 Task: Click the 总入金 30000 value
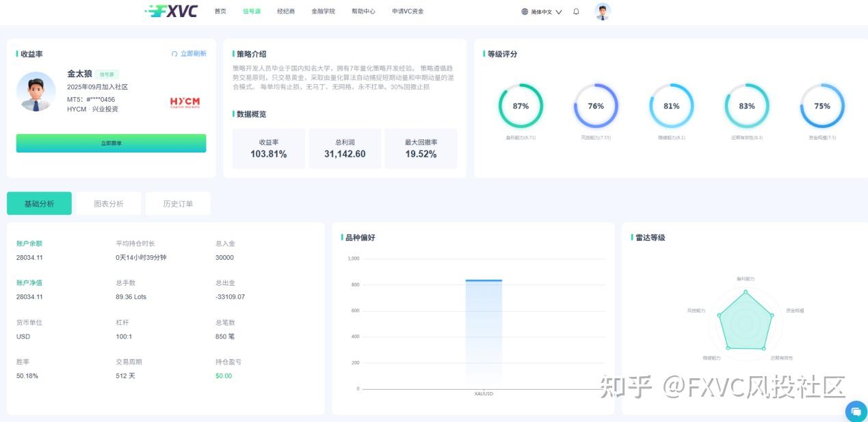(224, 258)
